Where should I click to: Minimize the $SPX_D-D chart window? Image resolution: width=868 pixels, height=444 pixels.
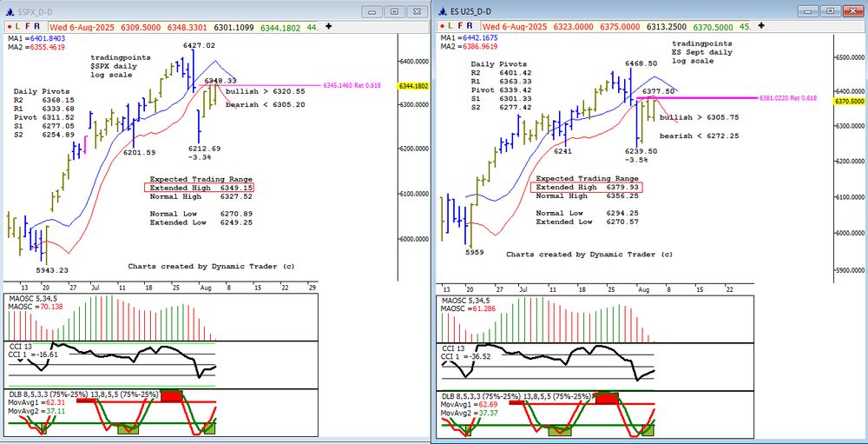[x=372, y=11]
